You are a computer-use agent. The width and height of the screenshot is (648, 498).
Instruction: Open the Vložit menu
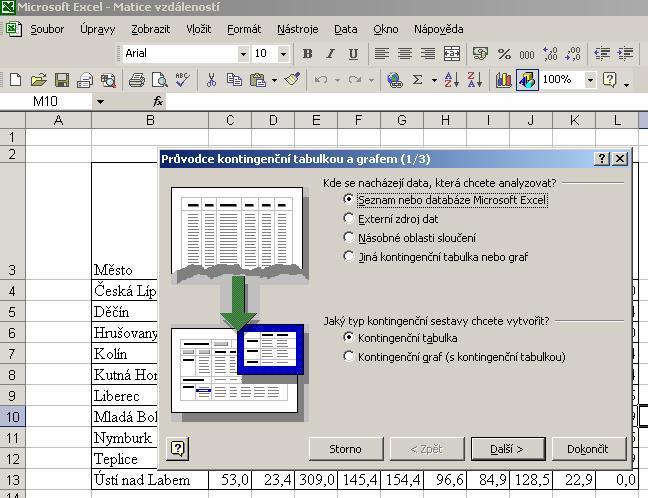click(198, 29)
